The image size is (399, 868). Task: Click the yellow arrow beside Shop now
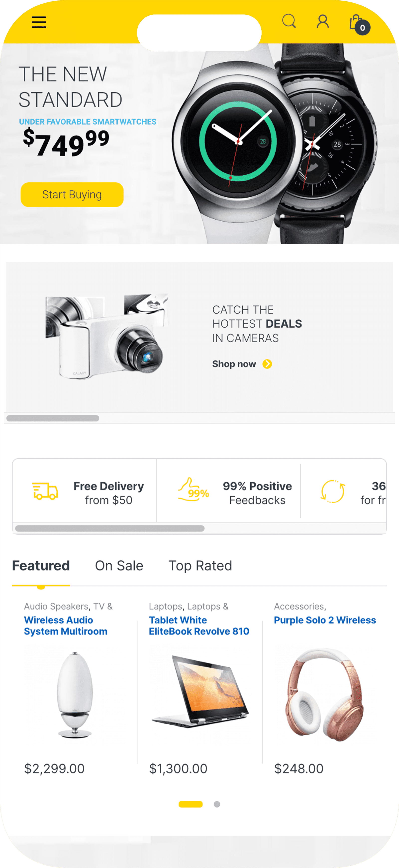[267, 364]
